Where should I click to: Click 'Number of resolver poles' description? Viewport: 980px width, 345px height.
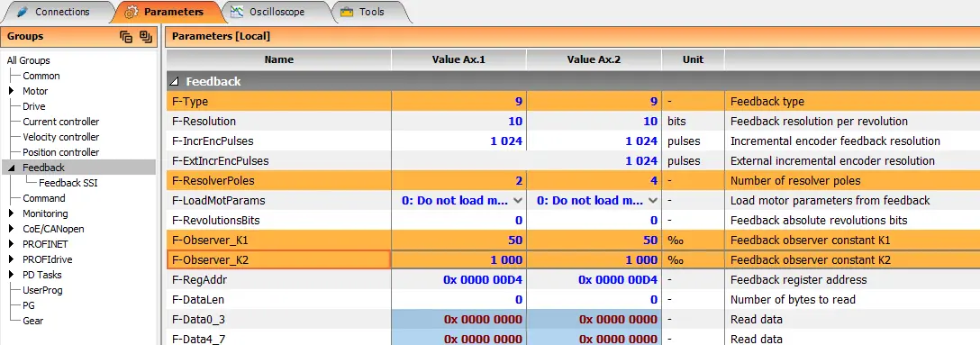click(795, 181)
